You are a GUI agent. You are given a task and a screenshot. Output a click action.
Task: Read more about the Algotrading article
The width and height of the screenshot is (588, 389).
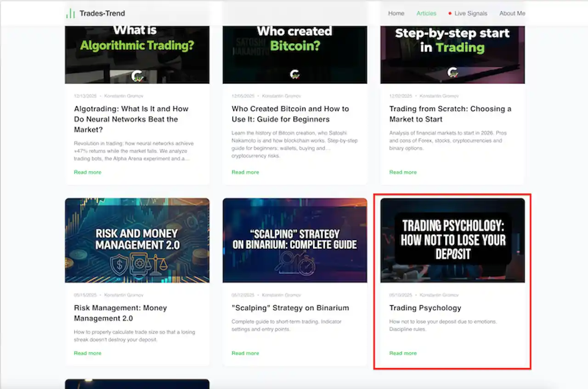[x=88, y=172]
